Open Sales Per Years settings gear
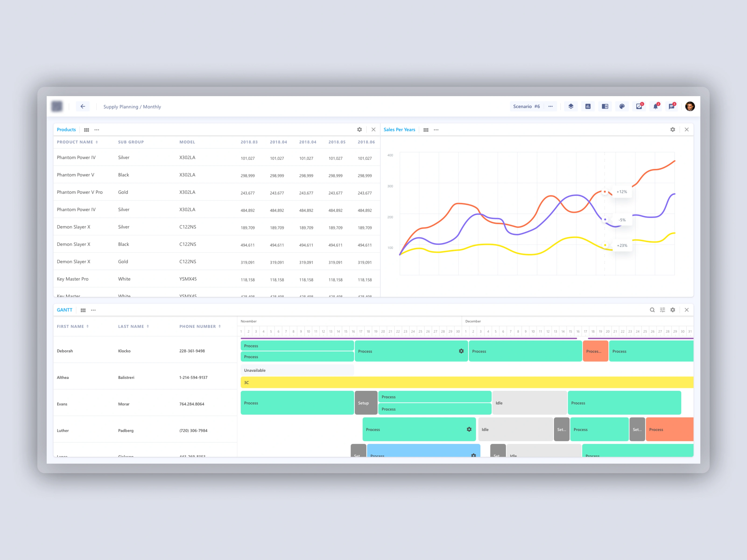747x560 pixels. [673, 130]
